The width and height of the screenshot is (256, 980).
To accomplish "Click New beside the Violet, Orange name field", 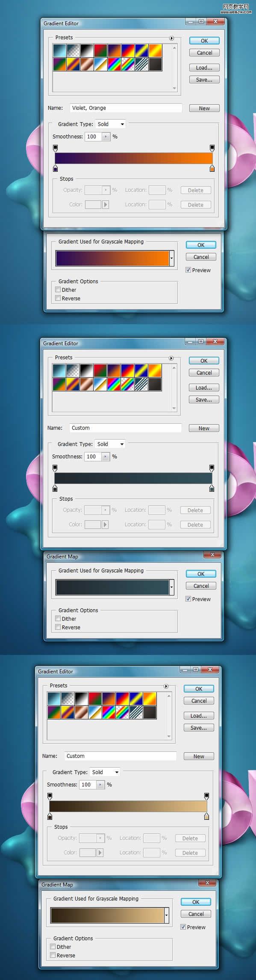I will tap(204, 109).
